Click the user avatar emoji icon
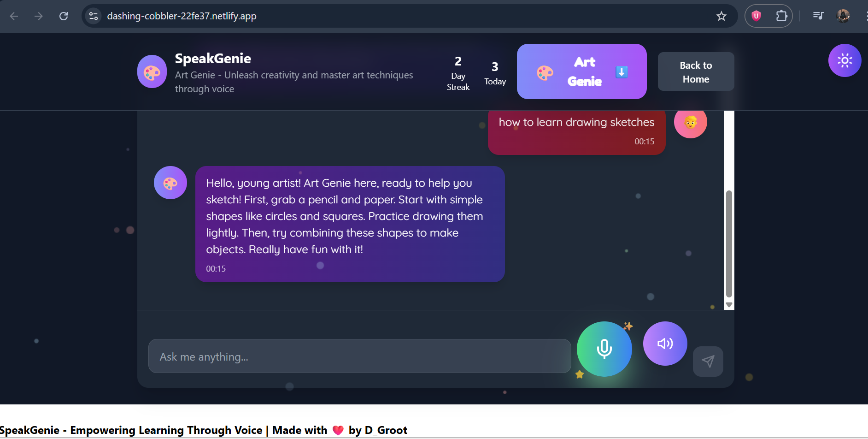 [x=690, y=122]
